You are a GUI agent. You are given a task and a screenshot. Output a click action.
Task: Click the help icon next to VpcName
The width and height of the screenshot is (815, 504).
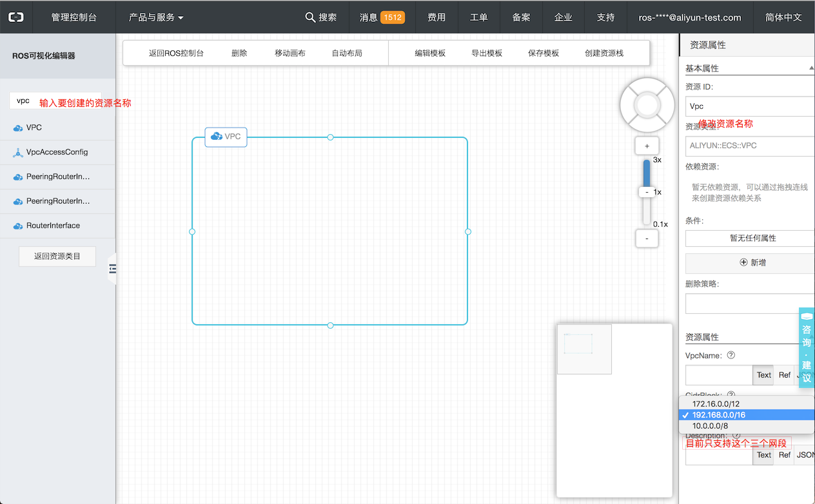[x=731, y=355]
